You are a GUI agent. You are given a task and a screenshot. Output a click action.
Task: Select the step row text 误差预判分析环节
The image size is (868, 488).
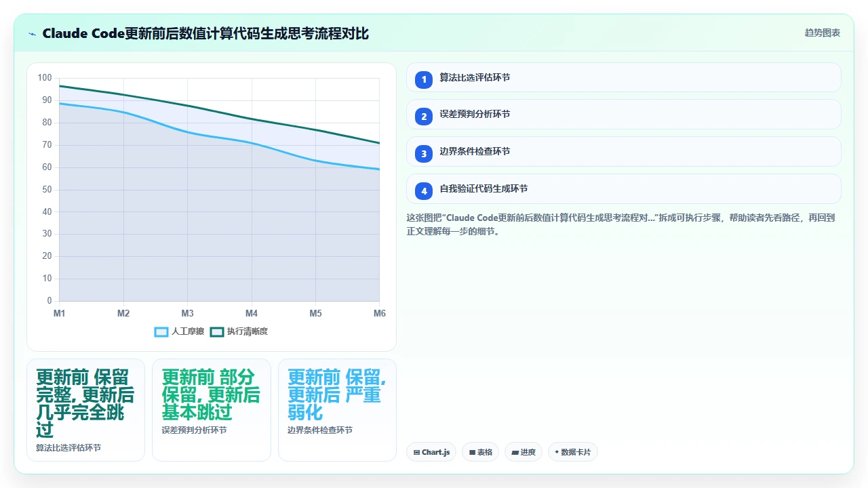click(475, 114)
